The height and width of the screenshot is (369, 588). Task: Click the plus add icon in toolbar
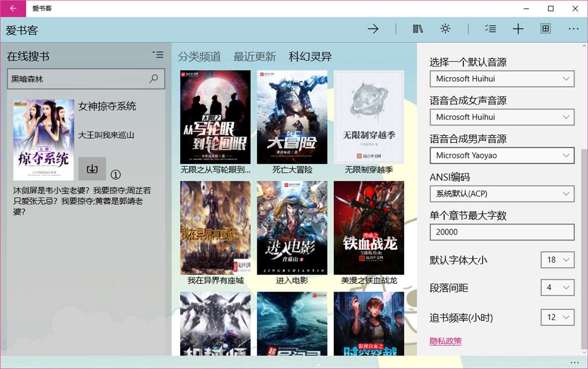click(x=518, y=29)
